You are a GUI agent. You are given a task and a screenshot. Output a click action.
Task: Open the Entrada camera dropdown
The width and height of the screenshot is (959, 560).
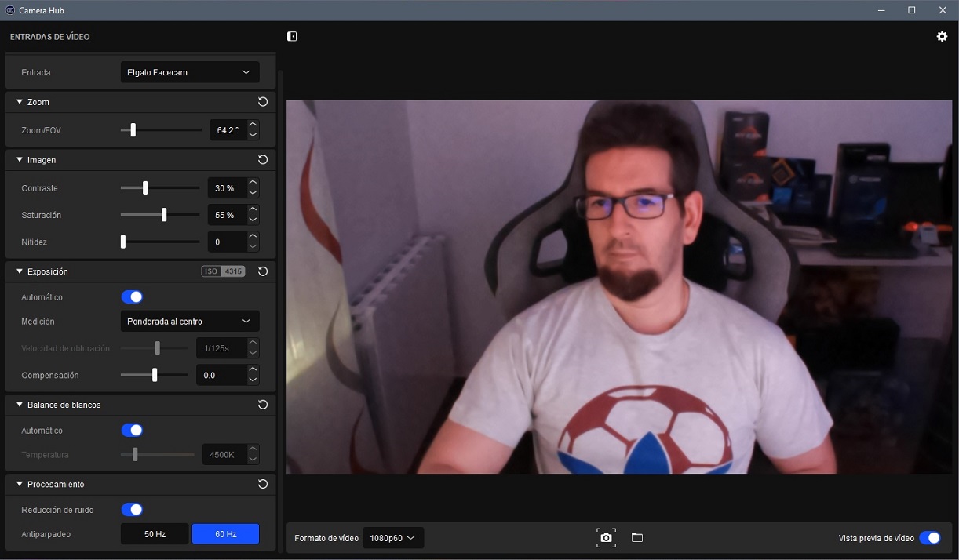coord(190,72)
